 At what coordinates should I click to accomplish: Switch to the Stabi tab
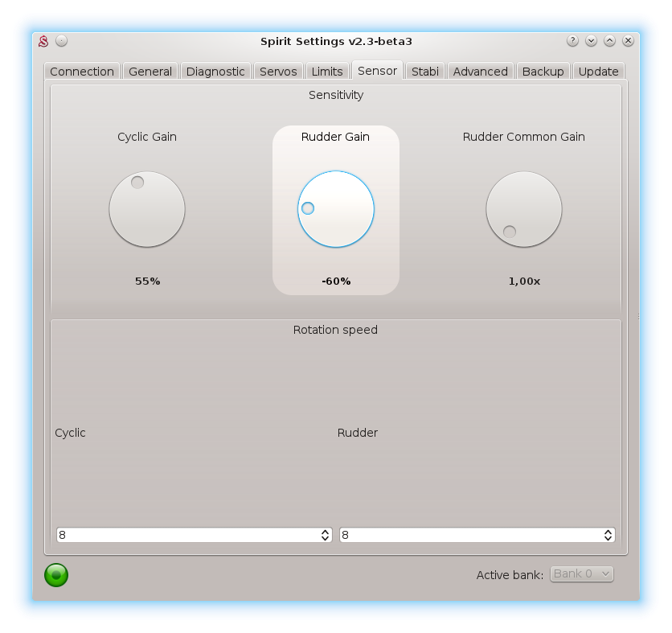(425, 72)
